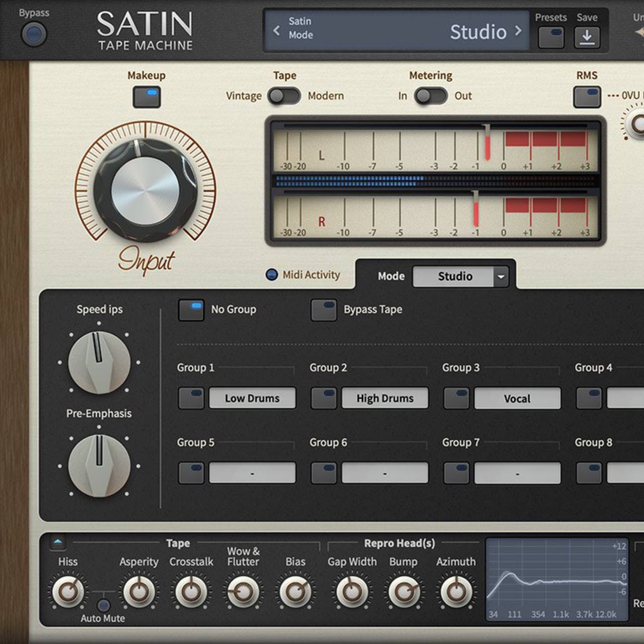
Task: Click the Azimuth knob
Action: [x=456, y=592]
